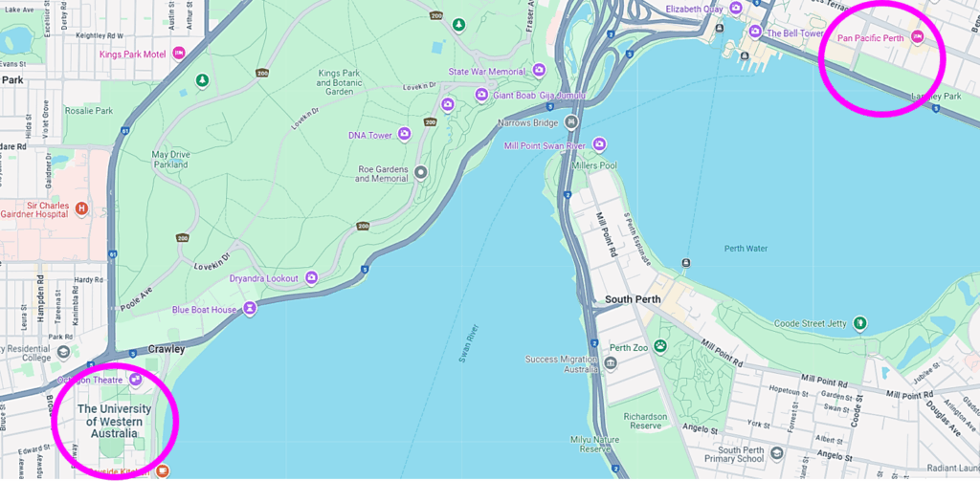The image size is (980, 481).
Task: Select The University of Western Australia label
Action: [x=115, y=421]
